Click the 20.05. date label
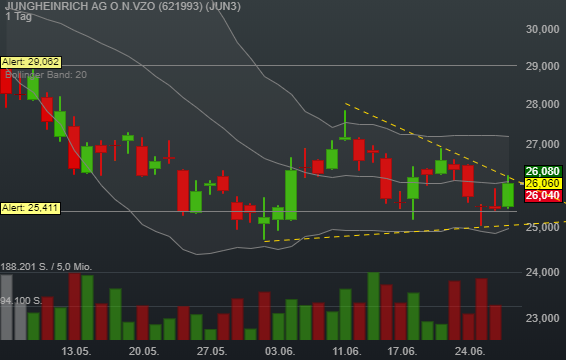Screen dimensions: 566x360 tap(144, 351)
